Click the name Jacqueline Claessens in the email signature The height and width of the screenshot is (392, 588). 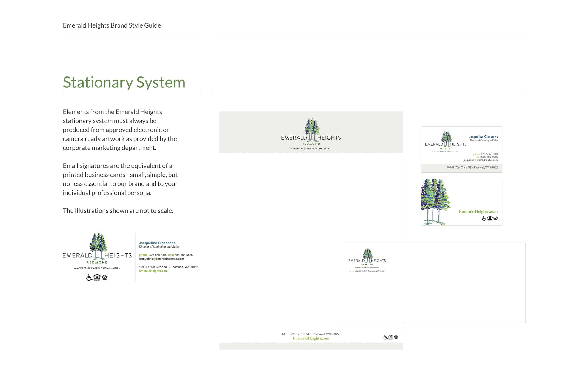[x=157, y=243]
